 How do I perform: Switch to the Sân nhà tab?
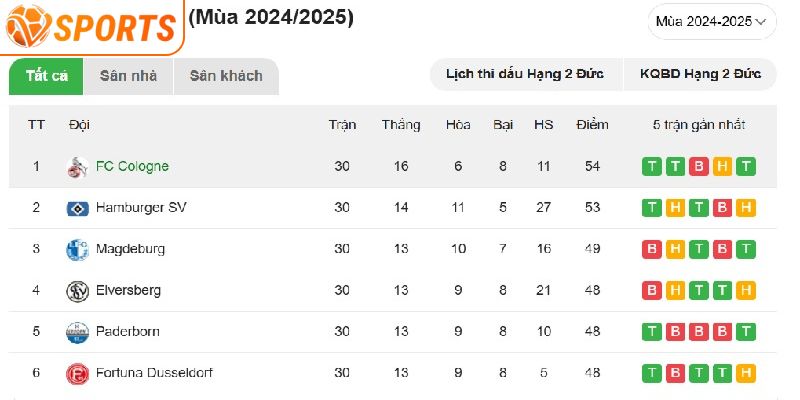(128, 76)
